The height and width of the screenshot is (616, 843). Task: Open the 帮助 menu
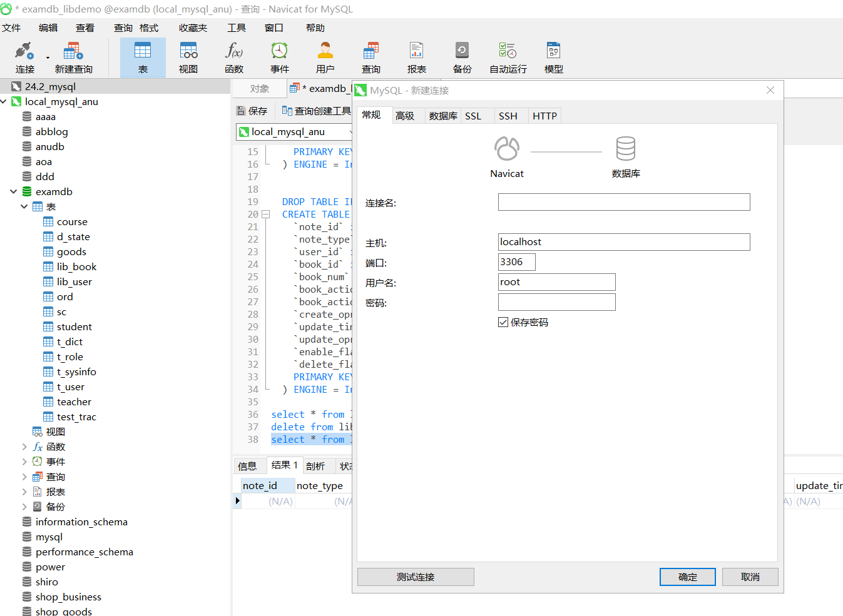click(x=315, y=28)
